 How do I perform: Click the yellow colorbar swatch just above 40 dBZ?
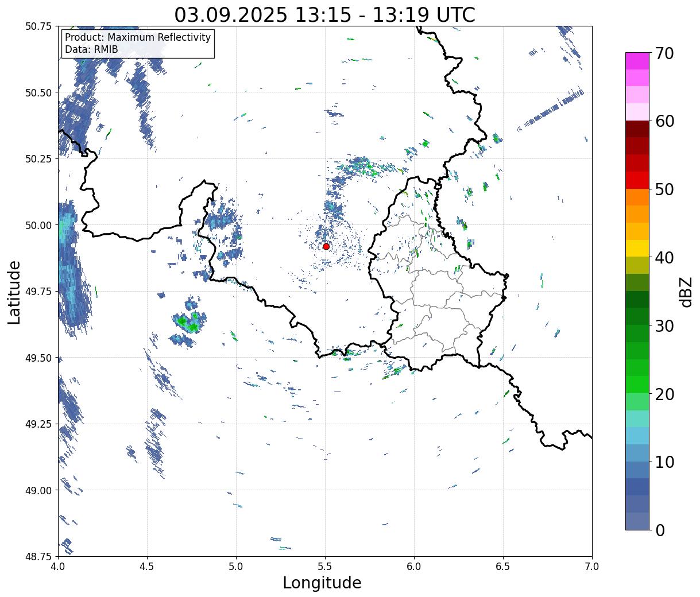tap(637, 248)
